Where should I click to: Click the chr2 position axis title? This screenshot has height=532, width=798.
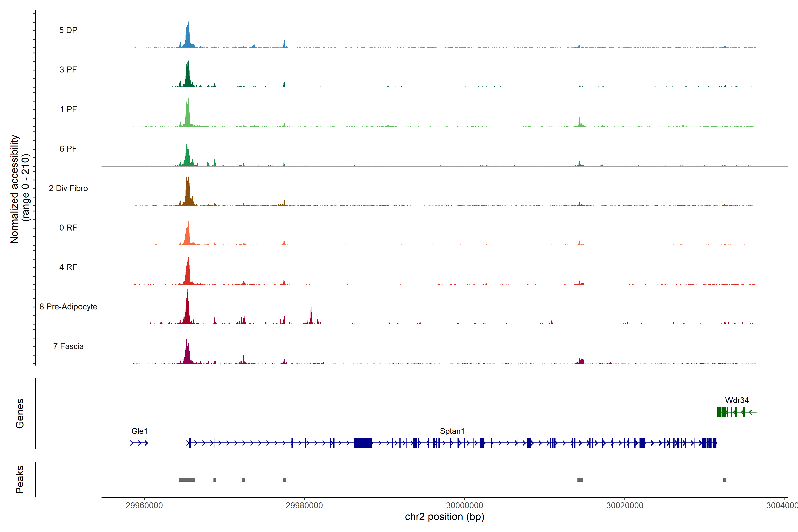click(444, 517)
